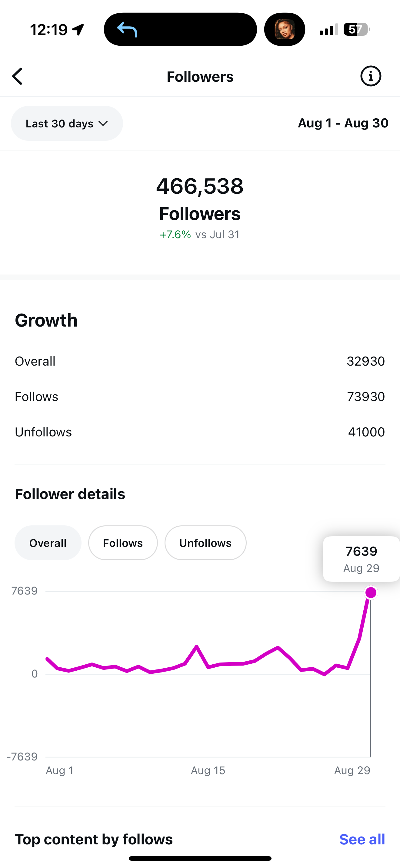The image size is (400, 868).
Task: Tap the home indicator bar at bottom
Action: 200,858
